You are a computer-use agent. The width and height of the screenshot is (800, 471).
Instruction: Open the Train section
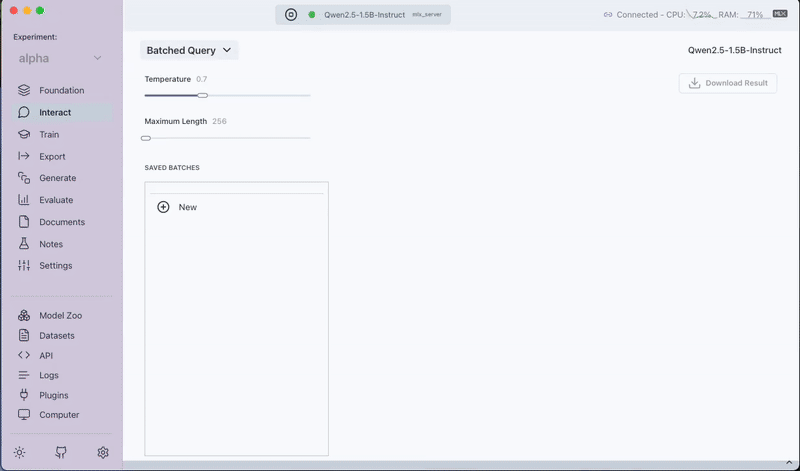tap(49, 134)
